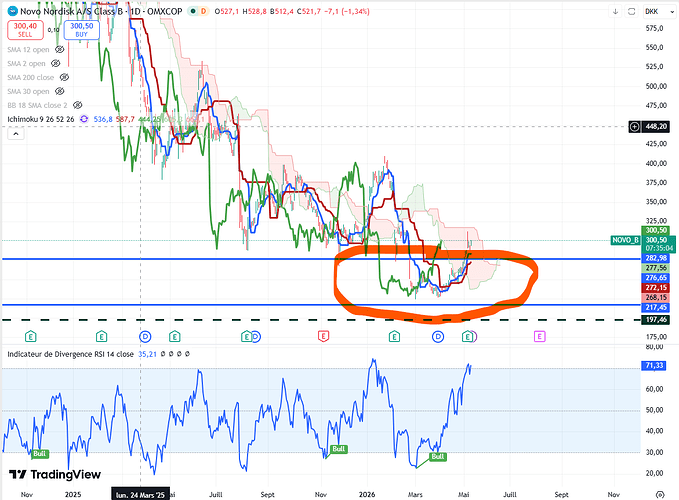Toggle visibility eye for SMA 2 open
679x500 pixels.
pyautogui.click(x=55, y=64)
